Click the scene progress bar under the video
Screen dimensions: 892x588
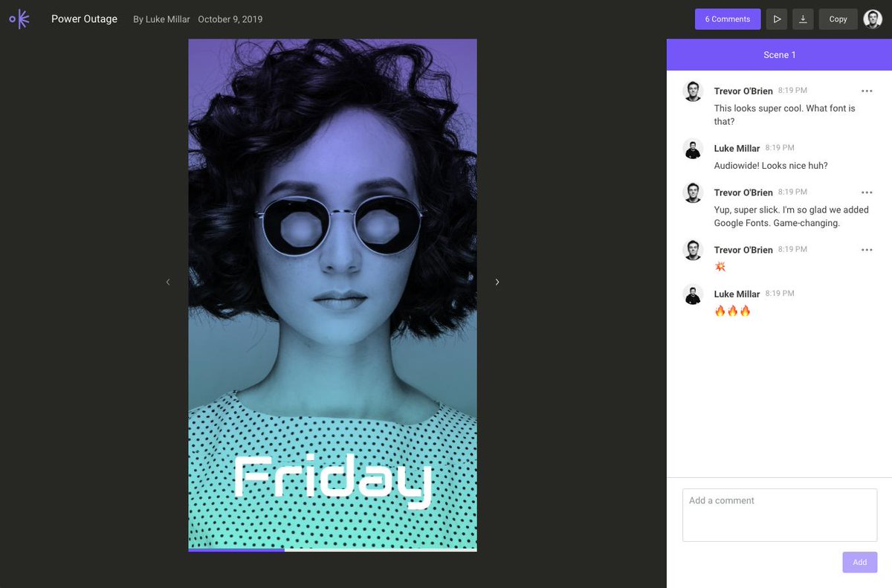coord(332,550)
